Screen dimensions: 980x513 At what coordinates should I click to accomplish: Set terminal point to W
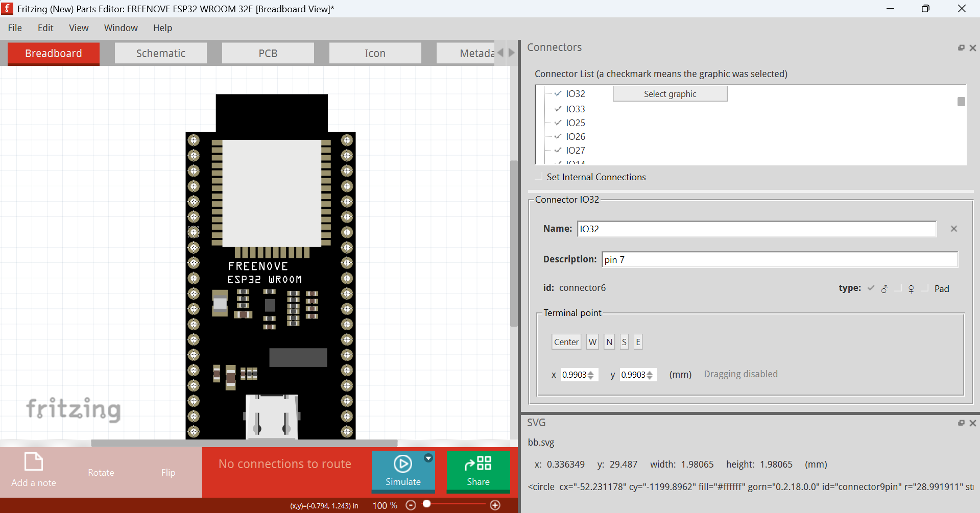pos(592,342)
